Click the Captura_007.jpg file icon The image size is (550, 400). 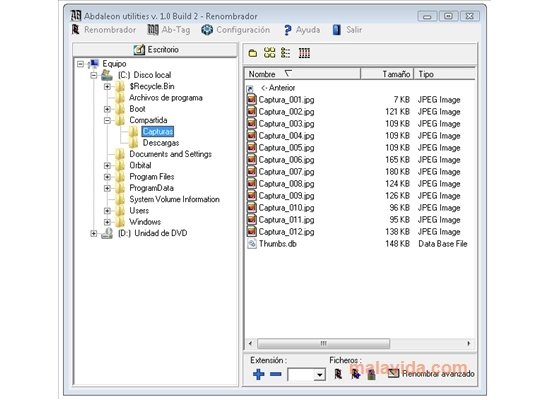coord(251,171)
